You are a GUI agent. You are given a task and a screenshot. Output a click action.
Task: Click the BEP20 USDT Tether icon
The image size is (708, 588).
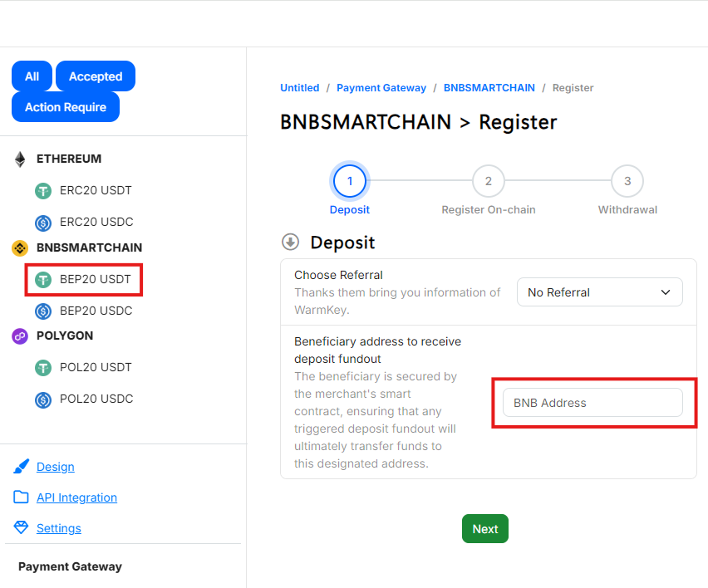[x=43, y=280]
